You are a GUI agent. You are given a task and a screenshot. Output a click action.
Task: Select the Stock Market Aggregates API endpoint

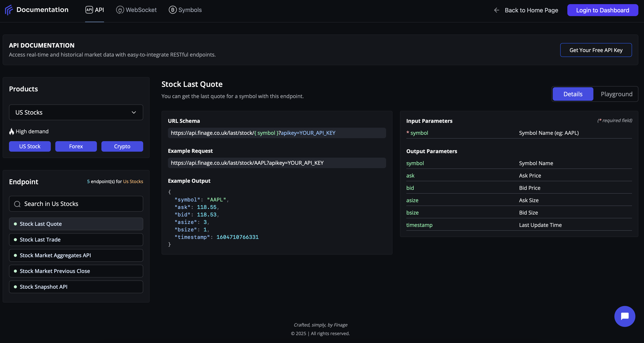coord(76,255)
